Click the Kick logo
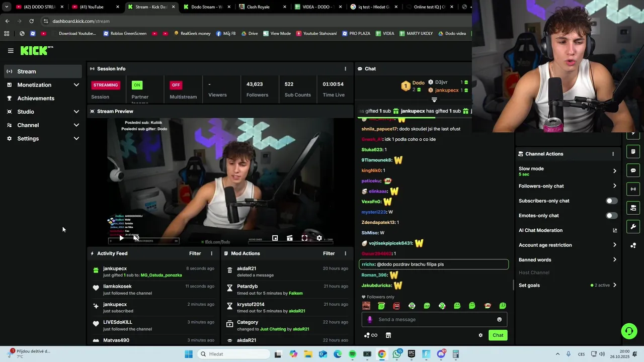The width and height of the screenshot is (644, 362). click(37, 50)
